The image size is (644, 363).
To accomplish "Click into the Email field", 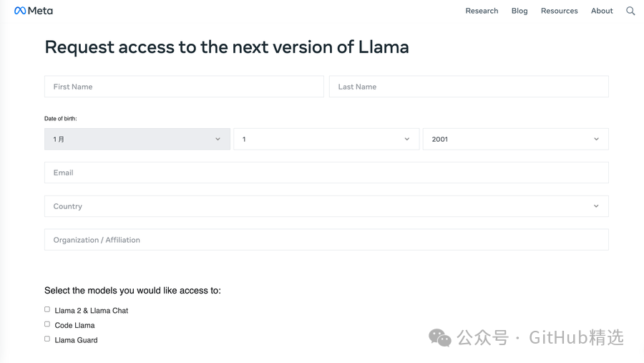I will pos(326,173).
